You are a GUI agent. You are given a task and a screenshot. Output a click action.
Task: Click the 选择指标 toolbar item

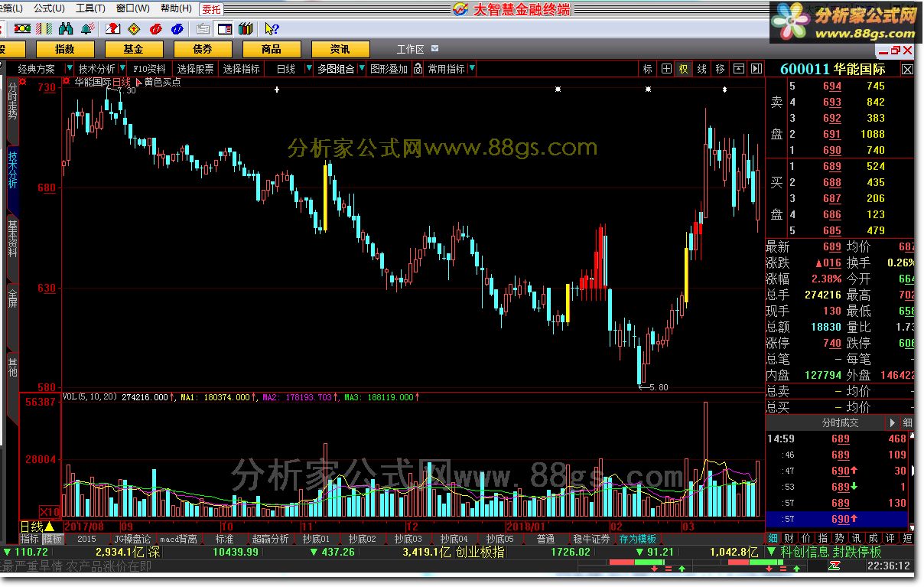(x=242, y=69)
